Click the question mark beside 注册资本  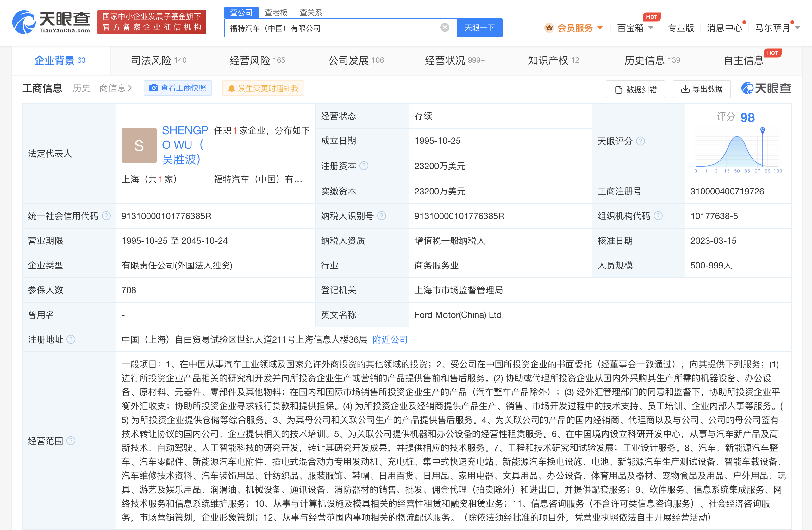(364, 166)
